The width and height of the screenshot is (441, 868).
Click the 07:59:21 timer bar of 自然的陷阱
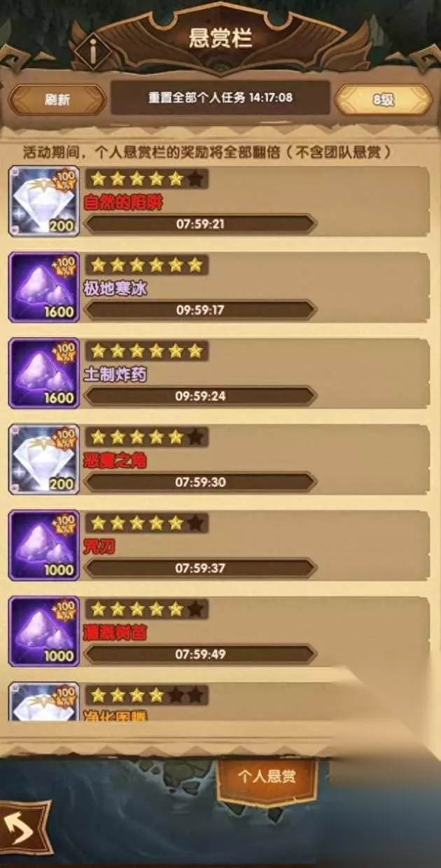[x=200, y=224]
